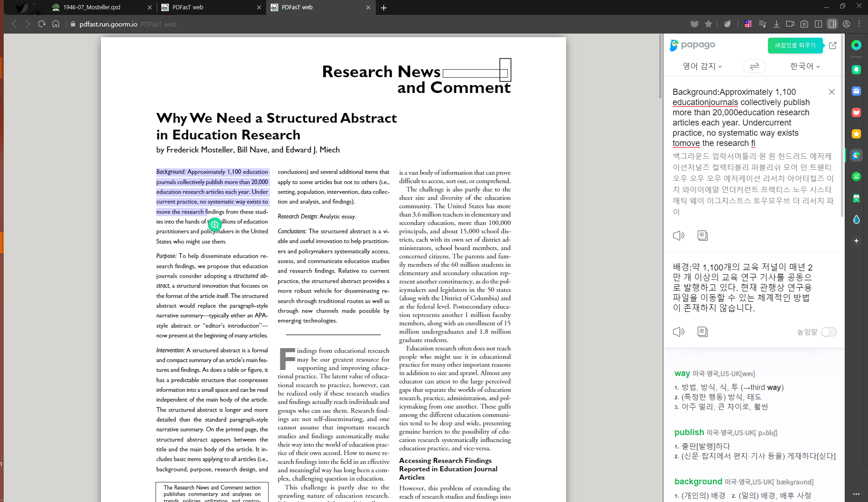Take a screenshot with camera icon
The height and width of the screenshot is (502, 868).
tap(804, 24)
